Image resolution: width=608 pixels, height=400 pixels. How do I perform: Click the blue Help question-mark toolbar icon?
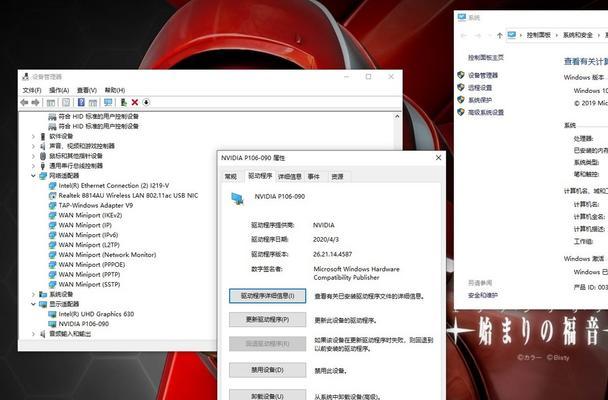click(81, 102)
